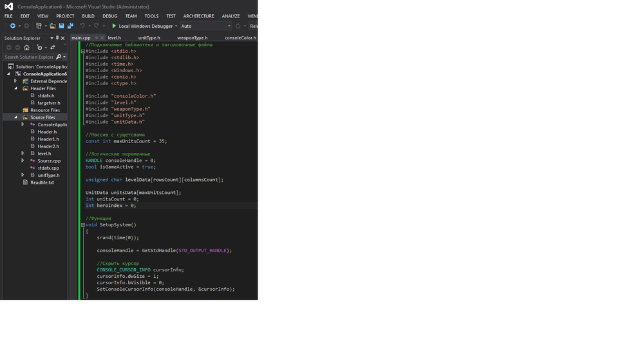Viewport: 644px width, 361px height.
Task: Click Sync with Active Document icon
Action: tap(53, 48)
